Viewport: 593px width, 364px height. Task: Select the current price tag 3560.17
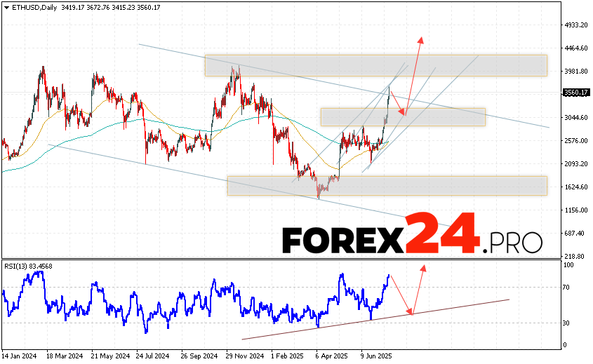(575, 92)
